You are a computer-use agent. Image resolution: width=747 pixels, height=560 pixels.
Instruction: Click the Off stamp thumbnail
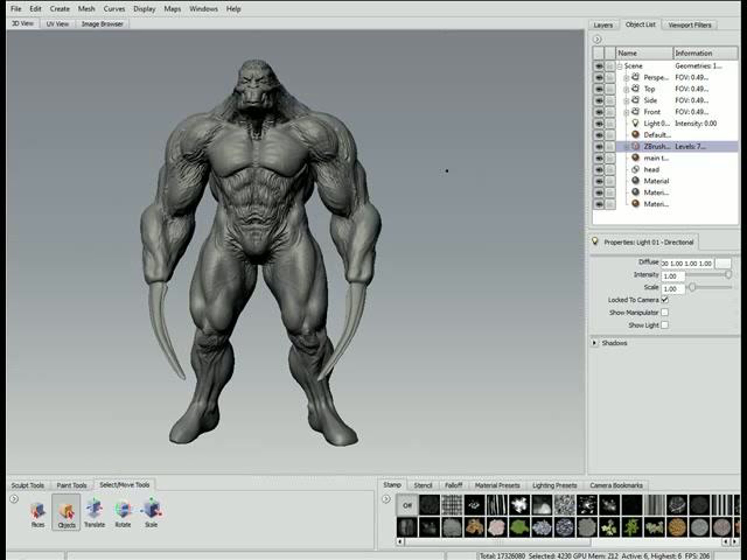click(x=407, y=505)
